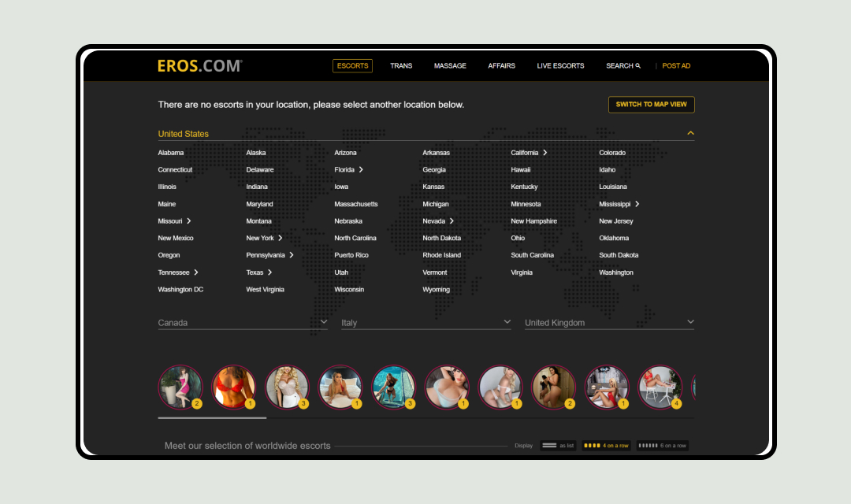The height and width of the screenshot is (504, 851).
Task: Expand the Florida locations chevron
Action: point(361,169)
